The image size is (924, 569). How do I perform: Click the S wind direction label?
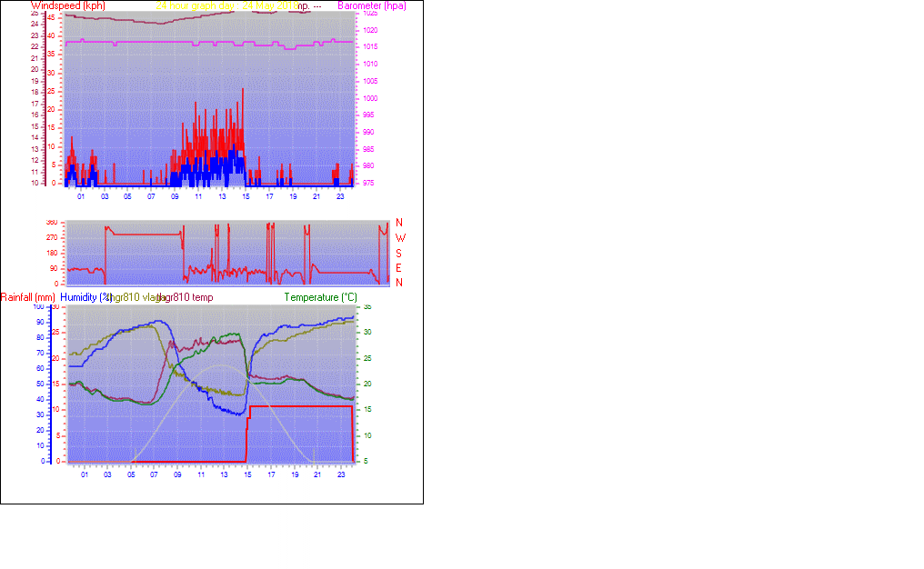[399, 253]
